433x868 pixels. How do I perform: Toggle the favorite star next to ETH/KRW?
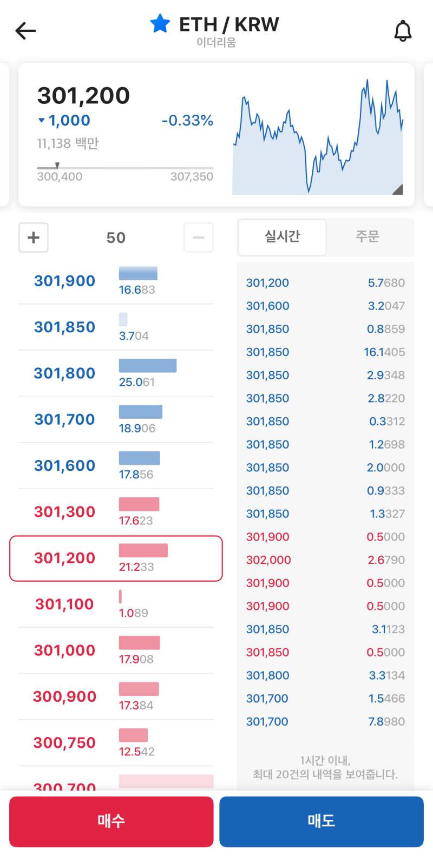160,23
